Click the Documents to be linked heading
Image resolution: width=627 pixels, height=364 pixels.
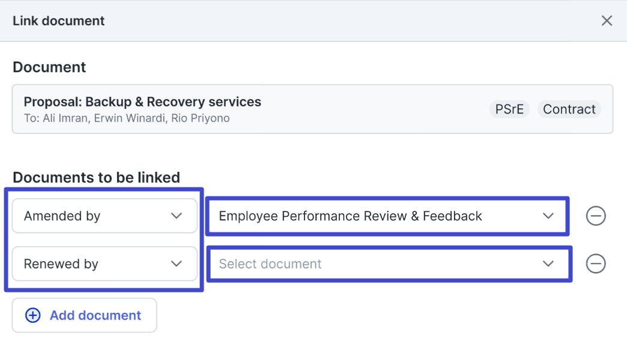point(96,178)
